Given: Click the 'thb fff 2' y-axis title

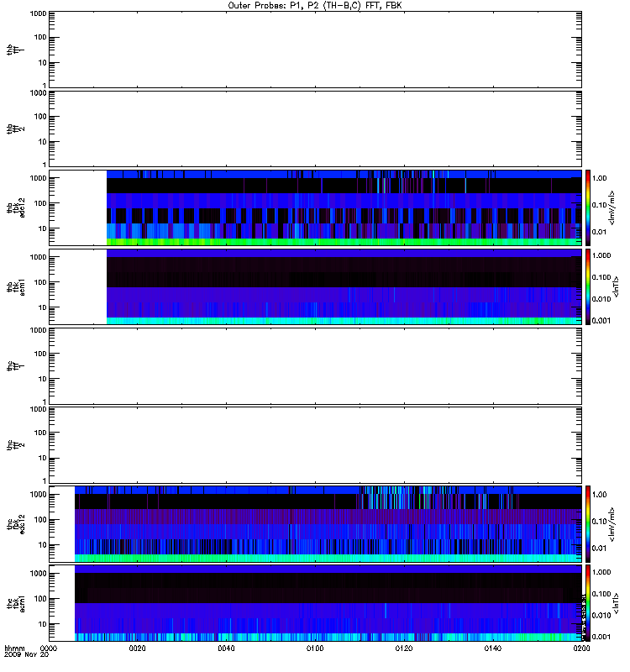Looking at the screenshot, I should [x=15, y=129].
